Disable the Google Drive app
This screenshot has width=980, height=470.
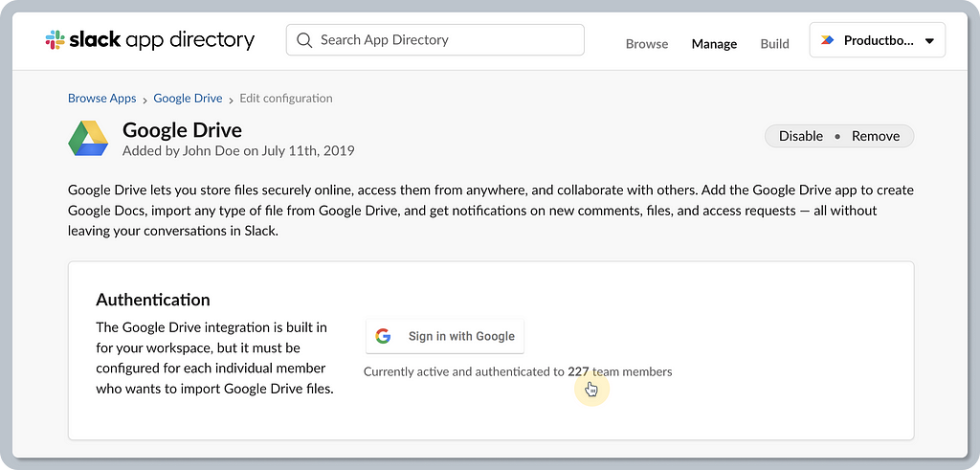point(800,136)
